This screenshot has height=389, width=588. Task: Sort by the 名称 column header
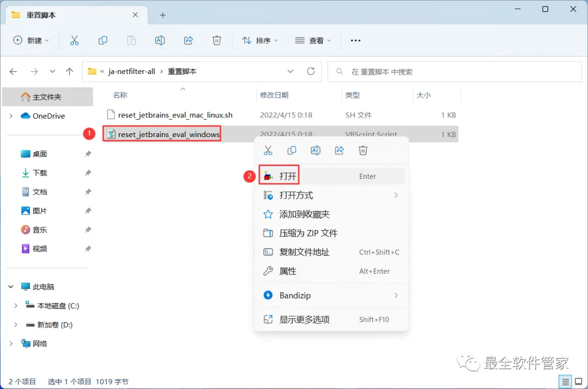(120, 95)
